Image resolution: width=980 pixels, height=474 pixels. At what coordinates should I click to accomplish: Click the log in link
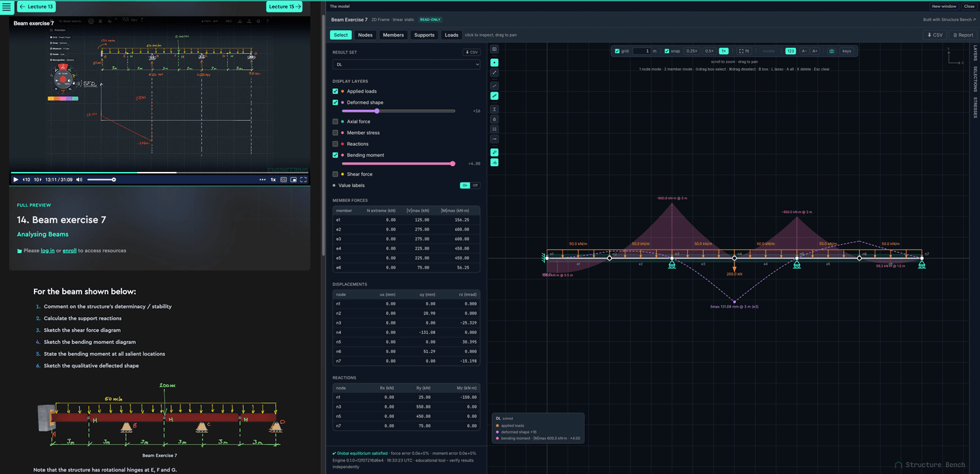tap(48, 251)
